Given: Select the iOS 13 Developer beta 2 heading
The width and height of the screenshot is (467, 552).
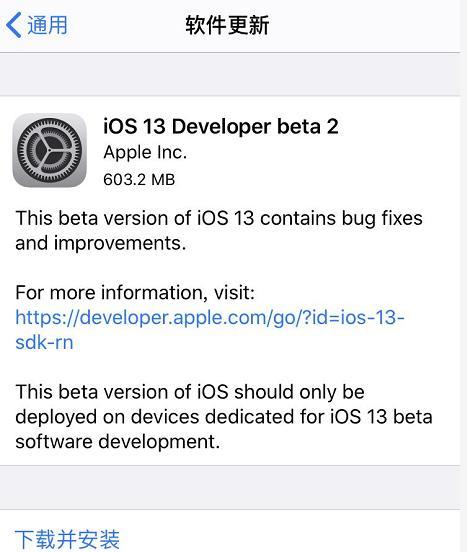Looking at the screenshot, I should [221, 126].
